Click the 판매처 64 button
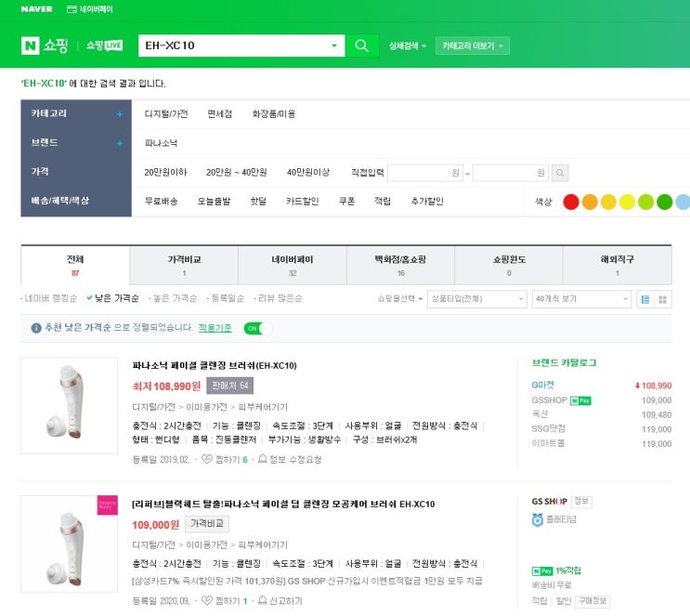The image size is (690, 616). tap(229, 386)
